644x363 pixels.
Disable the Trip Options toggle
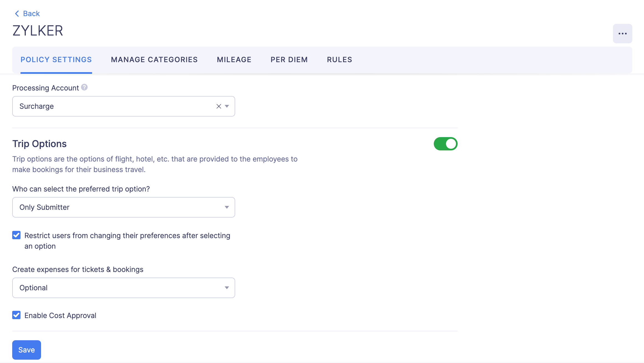(x=445, y=144)
